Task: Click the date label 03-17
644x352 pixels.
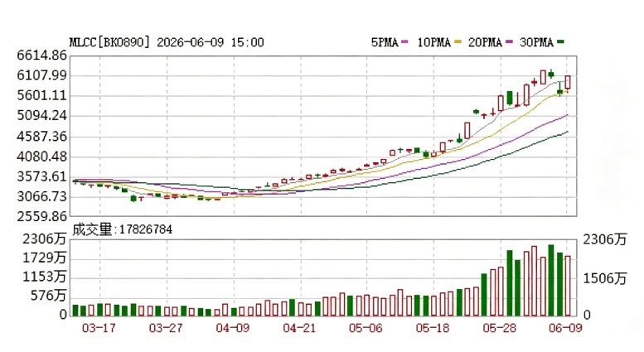Action: click(99, 328)
